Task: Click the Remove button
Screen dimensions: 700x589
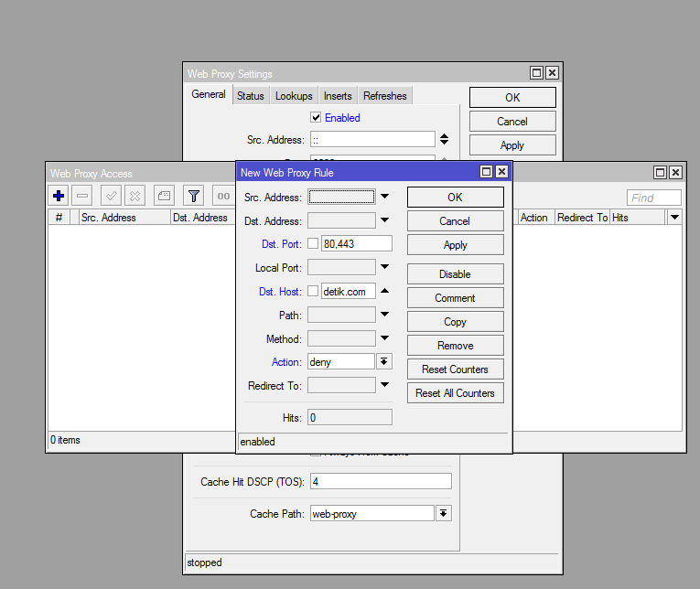Action: coord(456,346)
